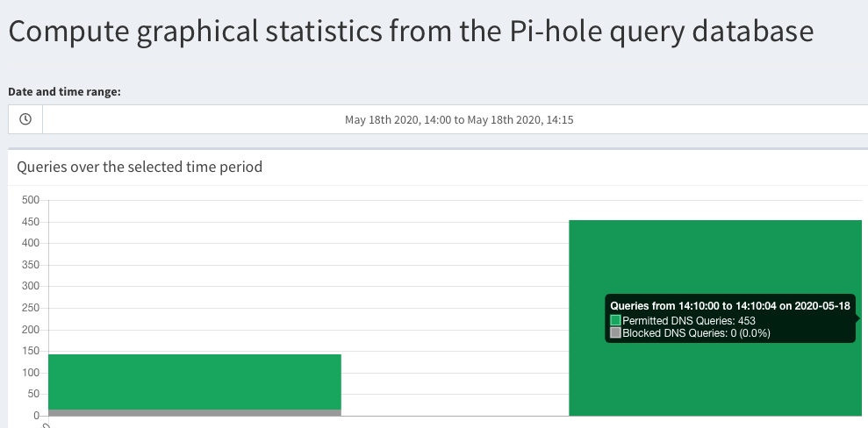Image resolution: width=868 pixels, height=428 pixels.
Task: Click 'Blocked DNS Queries: 0 (0.0%)' text
Action: [696, 333]
